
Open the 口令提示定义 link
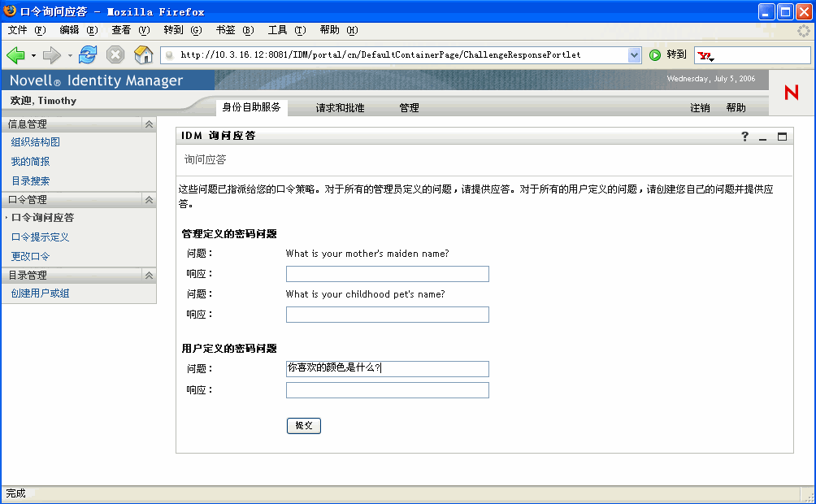coord(40,237)
